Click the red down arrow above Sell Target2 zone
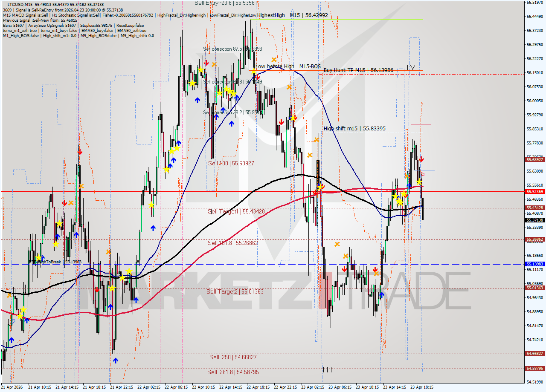 point(344,268)
